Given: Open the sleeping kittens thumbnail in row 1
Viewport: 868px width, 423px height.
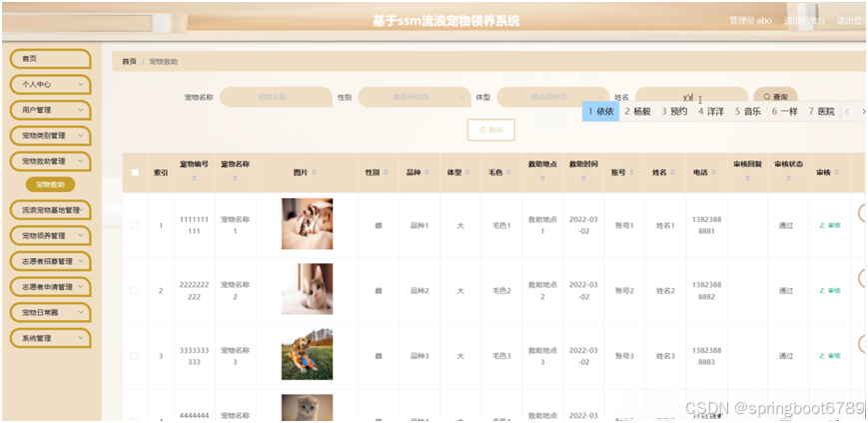Looking at the screenshot, I should [x=308, y=224].
